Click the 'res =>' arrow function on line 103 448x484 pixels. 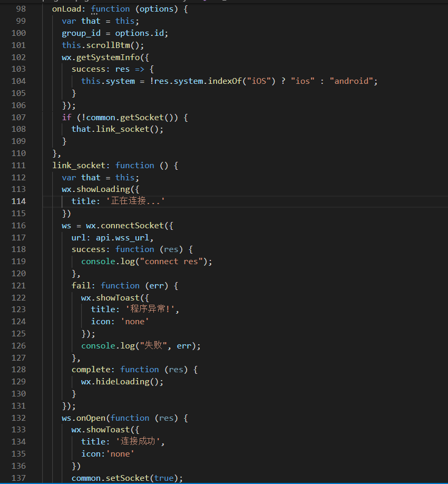coord(130,69)
